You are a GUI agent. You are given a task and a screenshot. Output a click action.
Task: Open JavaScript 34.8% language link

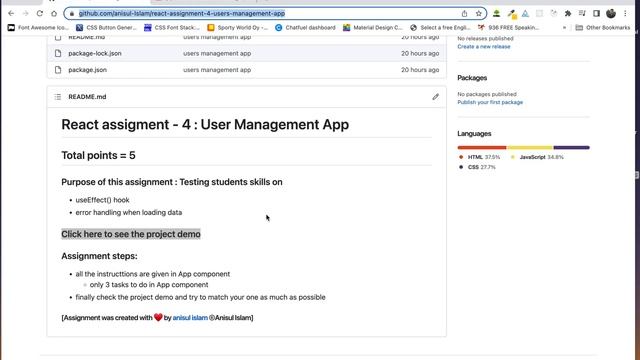click(x=537, y=157)
